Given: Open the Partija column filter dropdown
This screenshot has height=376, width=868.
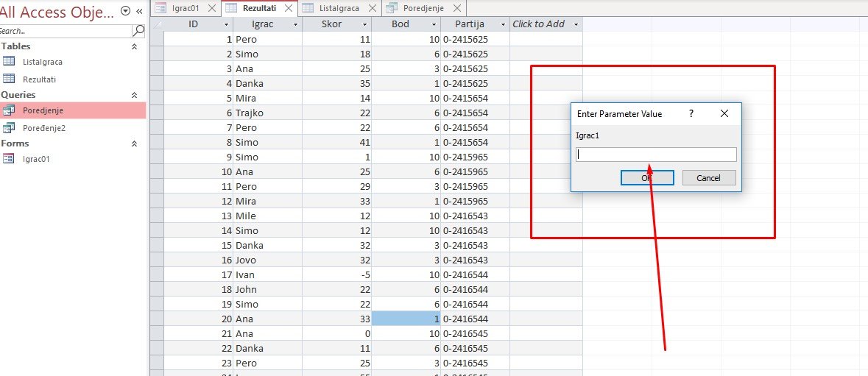Looking at the screenshot, I should pos(503,24).
